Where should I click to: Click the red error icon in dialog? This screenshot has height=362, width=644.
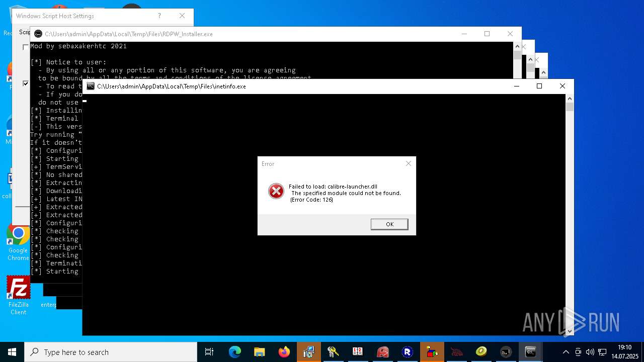click(x=276, y=191)
